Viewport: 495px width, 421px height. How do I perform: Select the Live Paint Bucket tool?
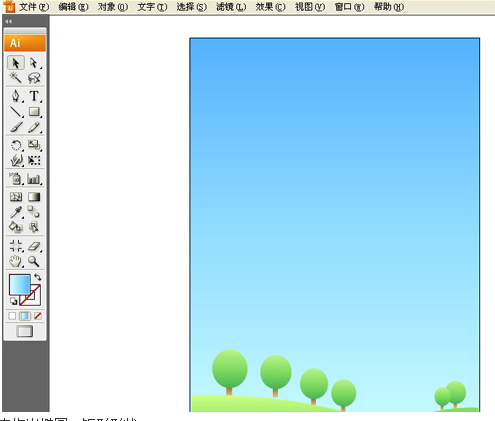coord(16,227)
